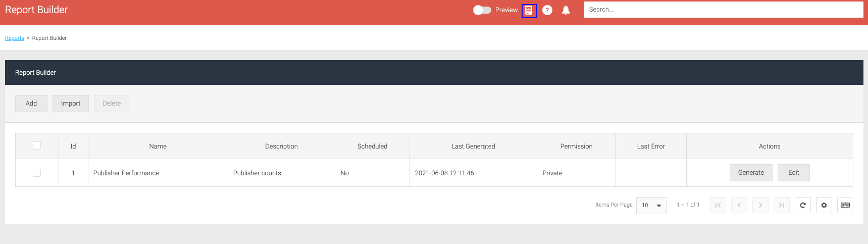
Task: Open the documentation page icon in header
Action: coord(529,10)
